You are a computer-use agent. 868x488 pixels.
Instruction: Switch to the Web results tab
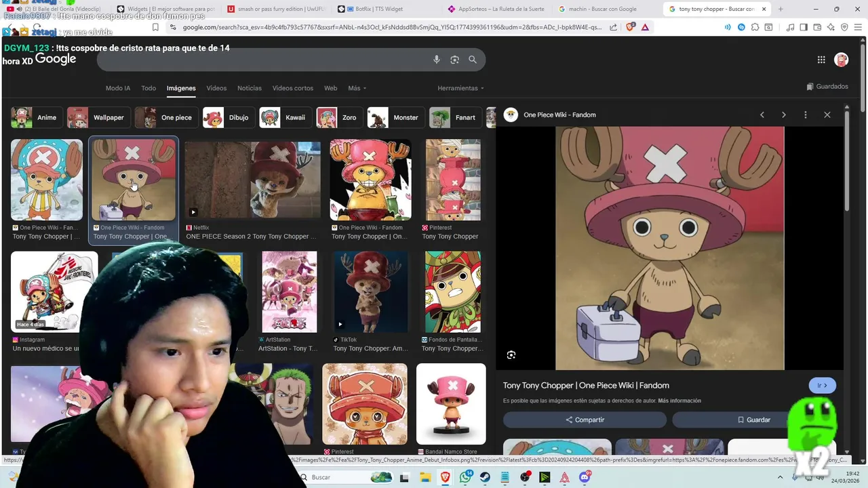(330, 88)
